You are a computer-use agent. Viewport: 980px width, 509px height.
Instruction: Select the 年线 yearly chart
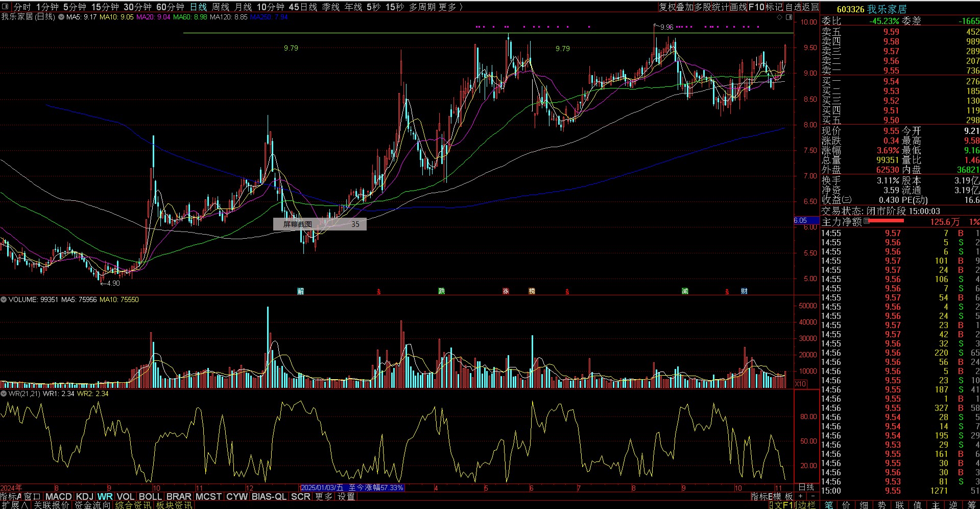[353, 7]
